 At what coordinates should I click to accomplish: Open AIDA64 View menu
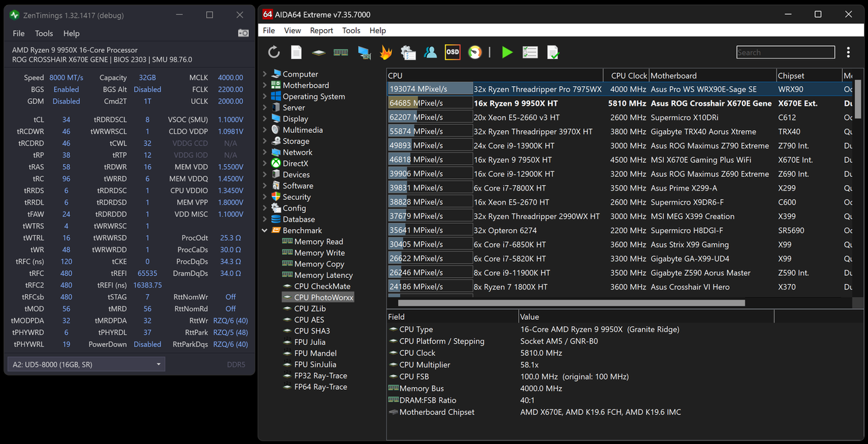pos(293,31)
